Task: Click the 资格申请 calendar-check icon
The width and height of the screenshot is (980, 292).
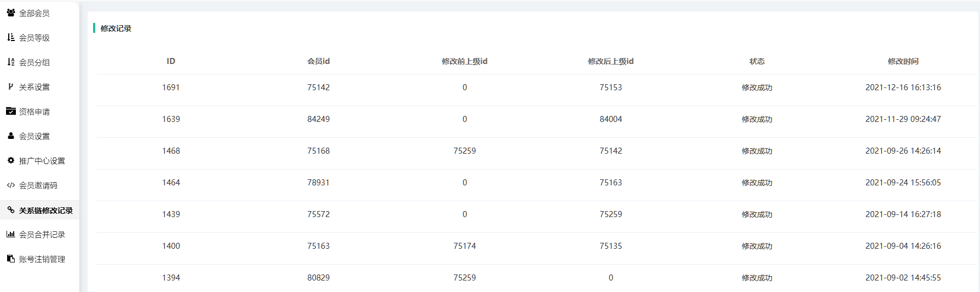Action: [11, 111]
